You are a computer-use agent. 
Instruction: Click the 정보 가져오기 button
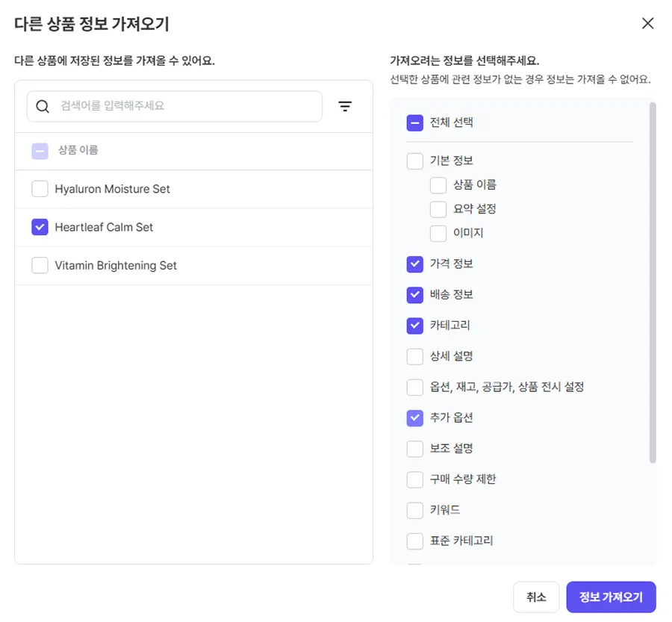click(x=611, y=597)
